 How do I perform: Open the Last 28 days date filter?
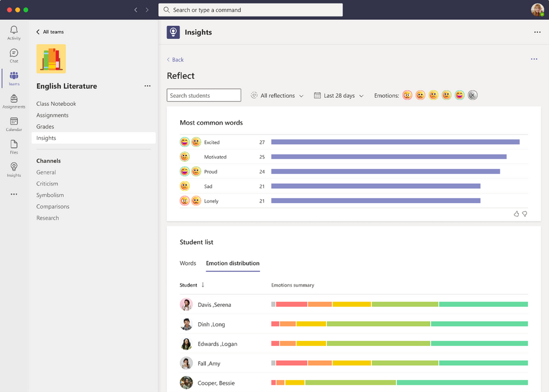pyautogui.click(x=339, y=96)
